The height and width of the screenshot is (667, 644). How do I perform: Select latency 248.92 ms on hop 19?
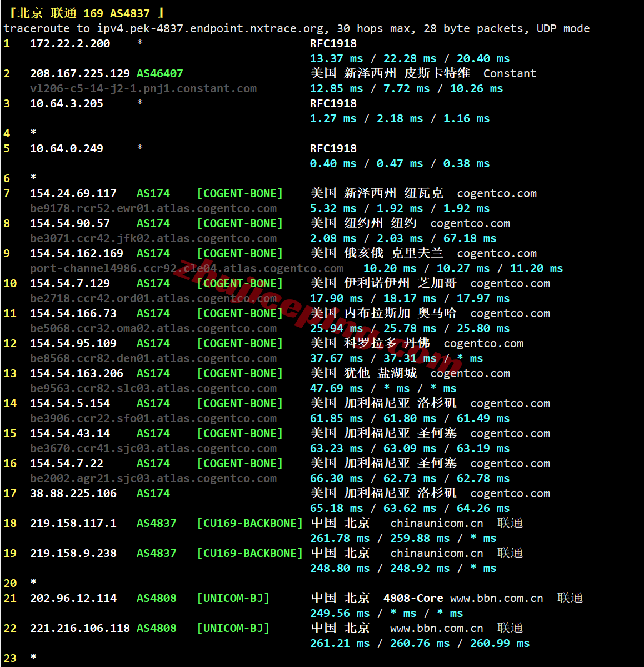click(420, 568)
